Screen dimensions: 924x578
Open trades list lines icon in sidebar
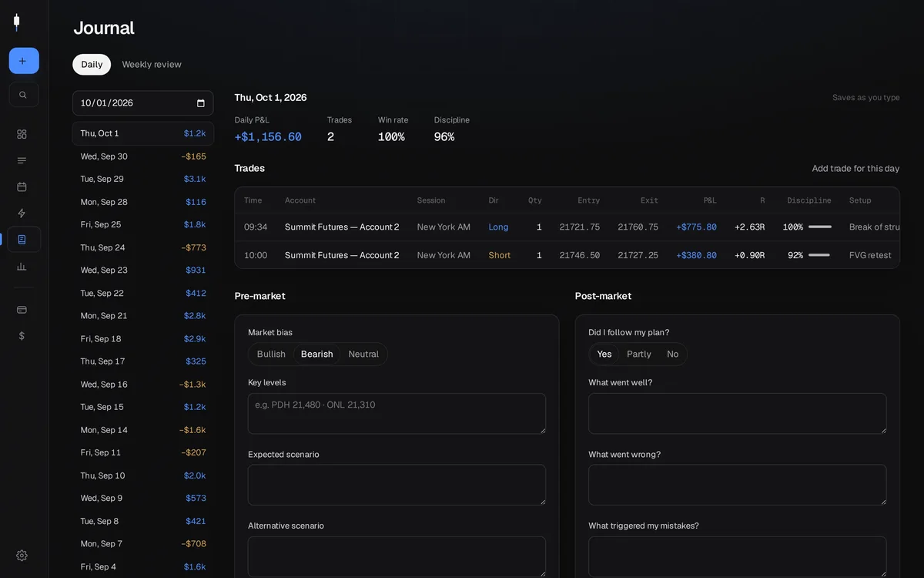(22, 160)
